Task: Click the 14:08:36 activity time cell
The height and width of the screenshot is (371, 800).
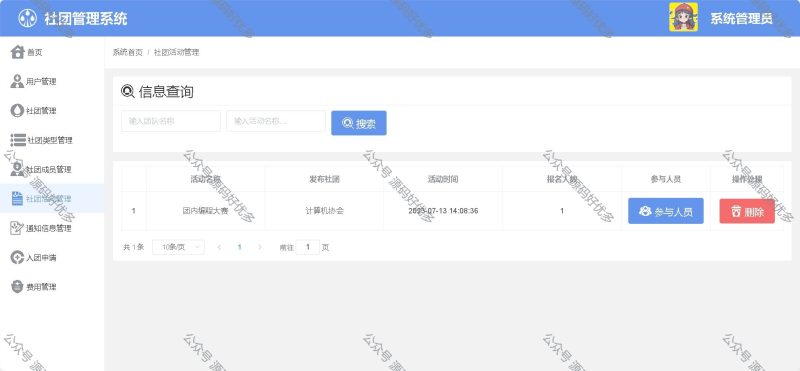Action: [443, 211]
